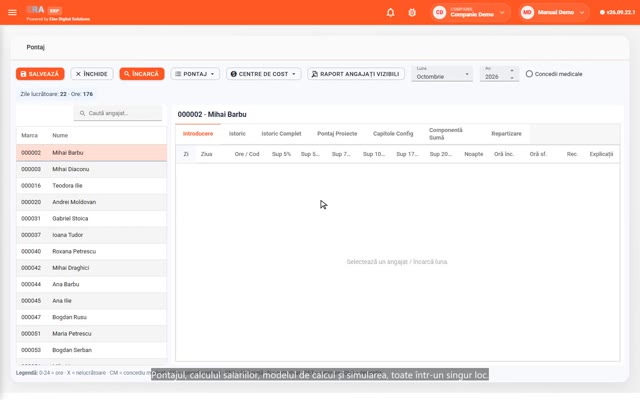Click the Oră sf. column header
The width and height of the screenshot is (640, 400).
pyautogui.click(x=538, y=154)
